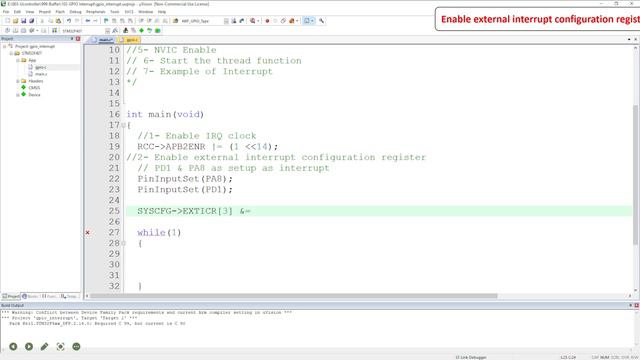Viewport: 640px width, 360px height.
Task: Click the green focus capture button
Action: pyautogui.click(x=60, y=347)
